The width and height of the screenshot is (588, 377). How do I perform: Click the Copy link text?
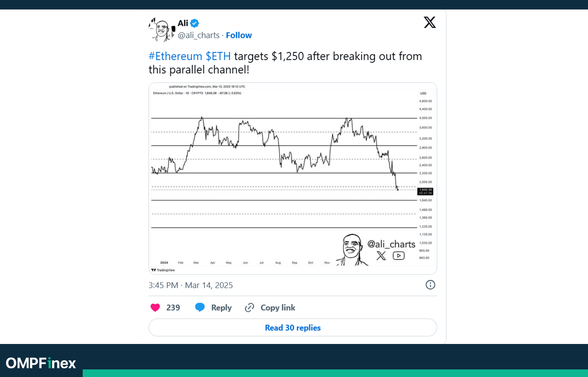coord(278,308)
